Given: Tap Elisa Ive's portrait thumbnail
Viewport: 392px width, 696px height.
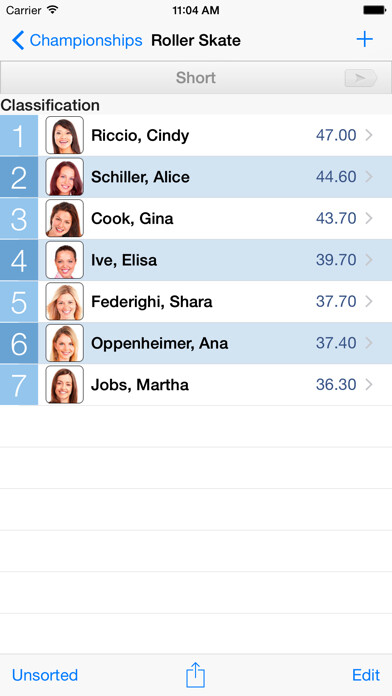Looking at the screenshot, I should (64, 260).
